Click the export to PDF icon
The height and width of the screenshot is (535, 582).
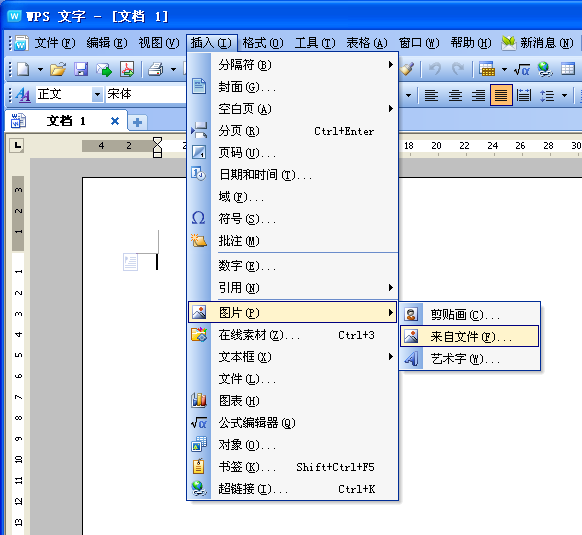click(x=127, y=69)
